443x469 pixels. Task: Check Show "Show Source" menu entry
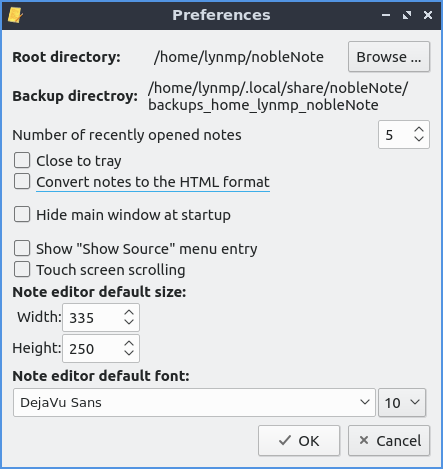point(22,248)
